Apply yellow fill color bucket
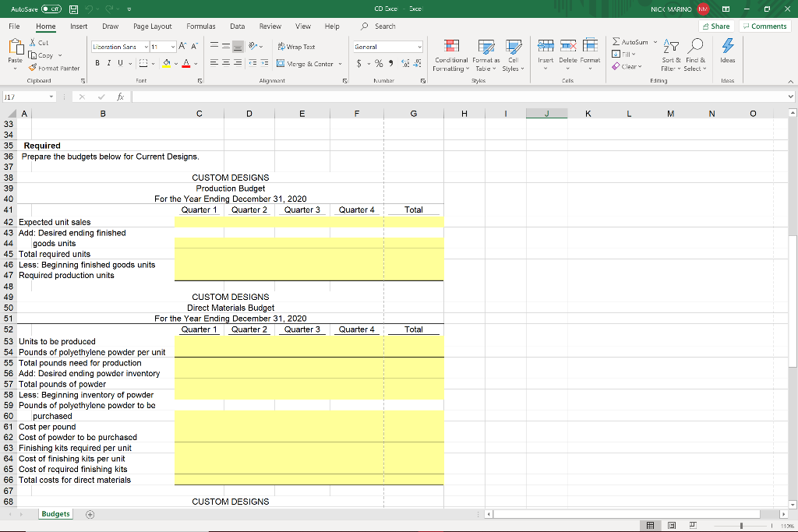The image size is (798, 532). click(167, 64)
